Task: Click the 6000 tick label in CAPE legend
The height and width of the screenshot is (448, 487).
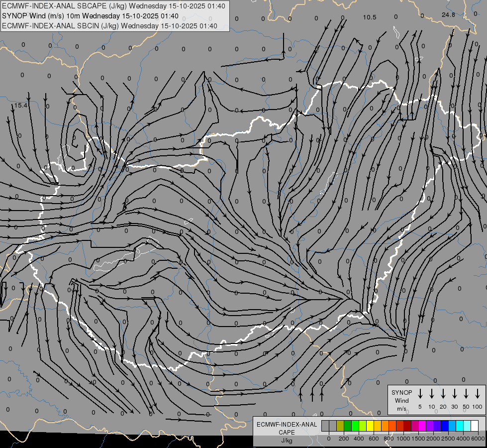Action: click(478, 439)
